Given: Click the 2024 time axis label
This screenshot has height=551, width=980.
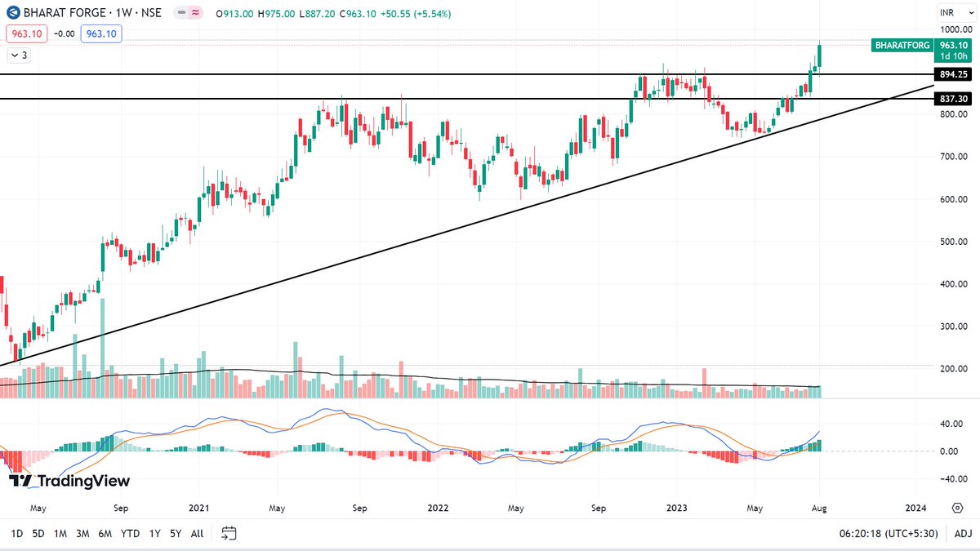Looking at the screenshot, I should tap(915, 507).
